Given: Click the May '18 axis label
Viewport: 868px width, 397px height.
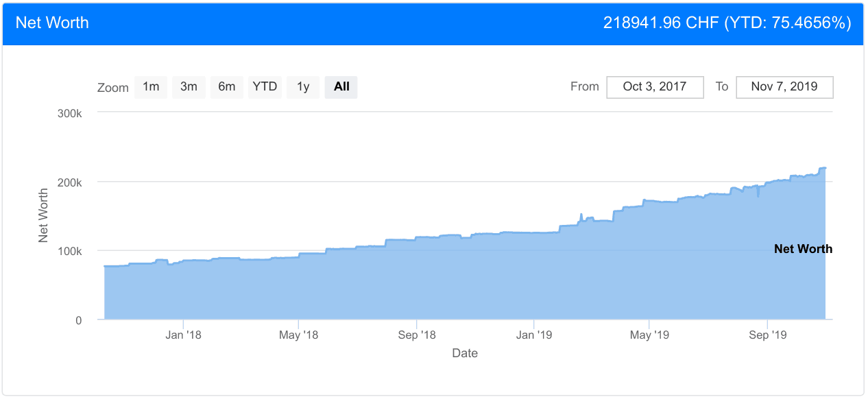Looking at the screenshot, I should (299, 335).
